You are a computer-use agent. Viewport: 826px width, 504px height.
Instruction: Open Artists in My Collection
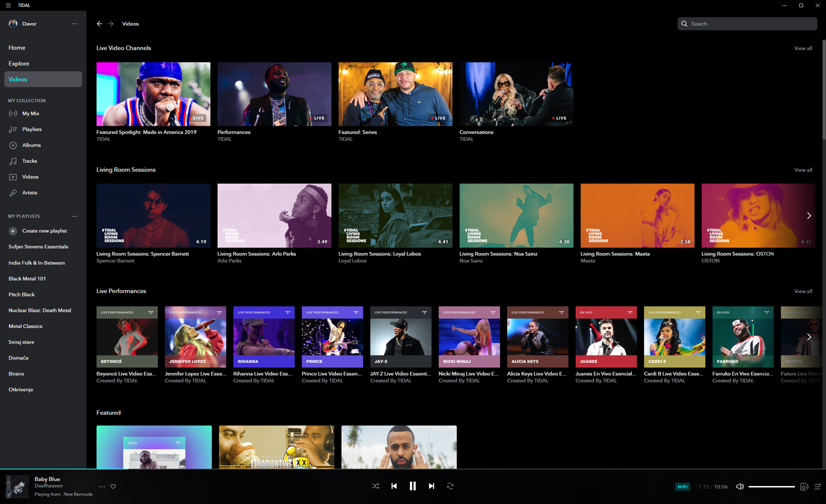[29, 193]
